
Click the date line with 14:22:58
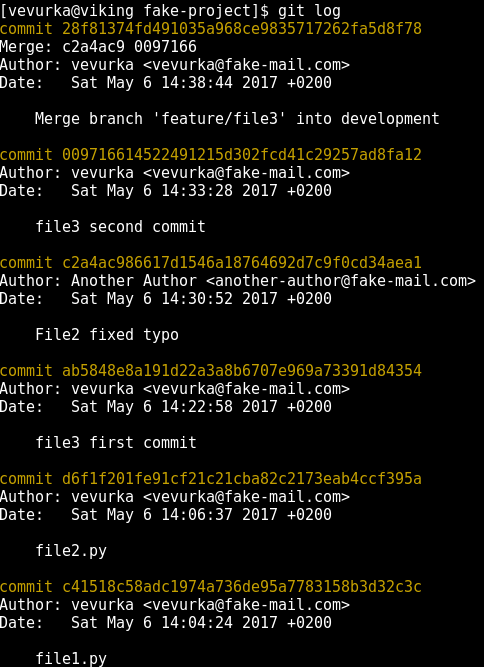point(166,407)
